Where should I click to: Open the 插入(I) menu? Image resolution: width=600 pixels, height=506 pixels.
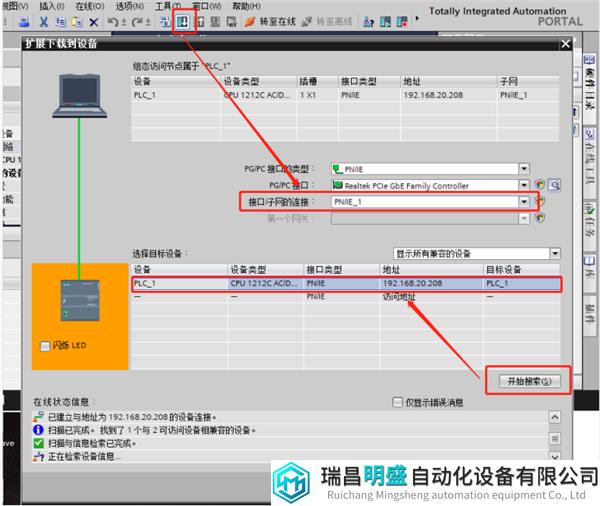pyautogui.click(x=52, y=6)
